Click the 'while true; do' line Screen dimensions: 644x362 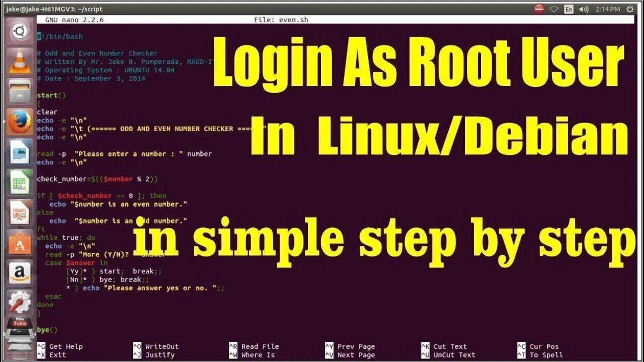[66, 238]
